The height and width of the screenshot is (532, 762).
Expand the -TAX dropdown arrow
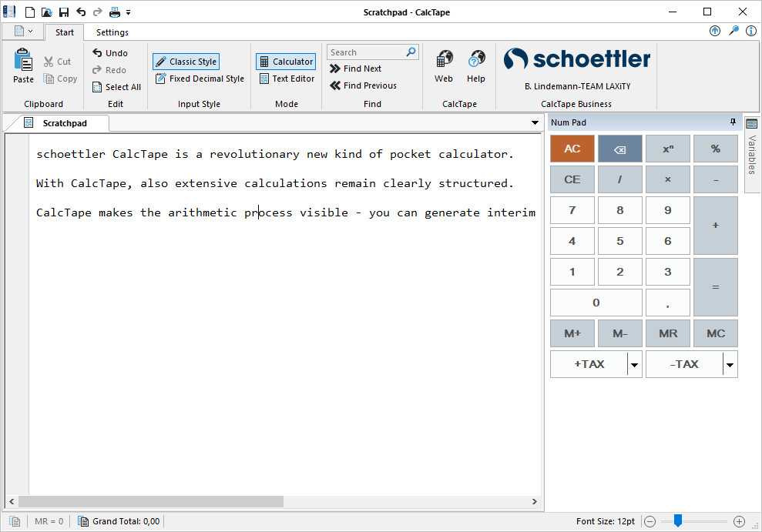pos(730,364)
